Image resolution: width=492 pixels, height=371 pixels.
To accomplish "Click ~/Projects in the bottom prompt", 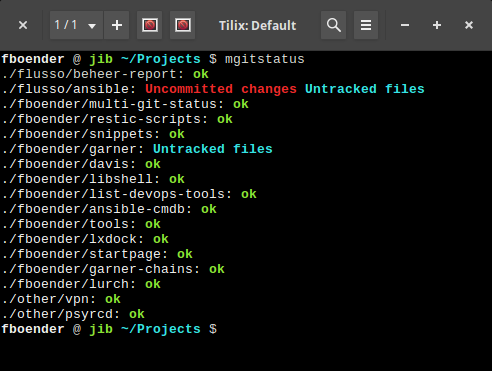I will [x=161, y=329].
